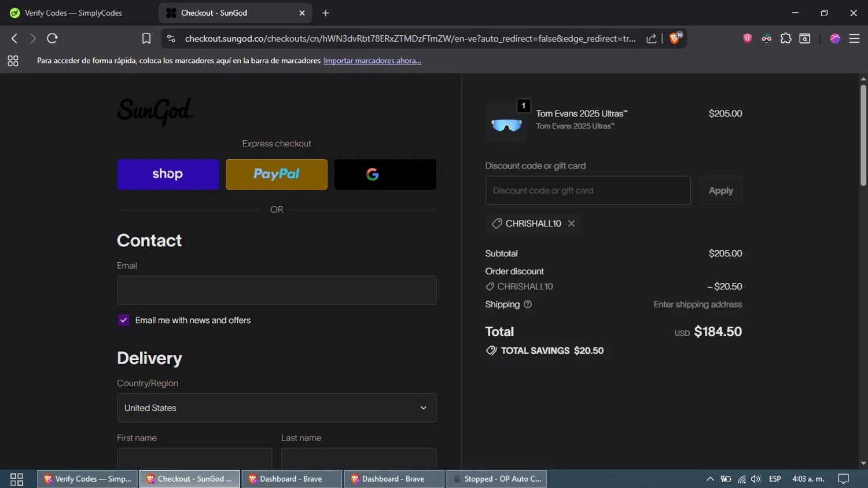The height and width of the screenshot is (488, 868).
Task: Click the SunGod logo
Action: 155,111
